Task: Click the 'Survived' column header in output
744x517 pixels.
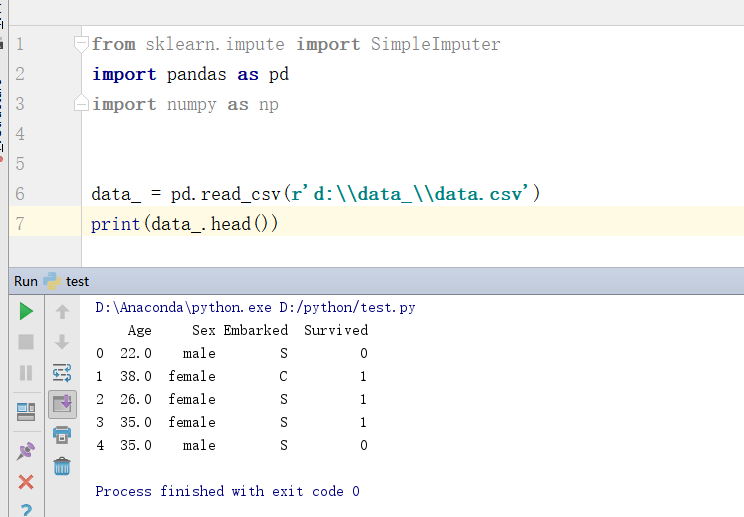Action: pyautogui.click(x=336, y=330)
